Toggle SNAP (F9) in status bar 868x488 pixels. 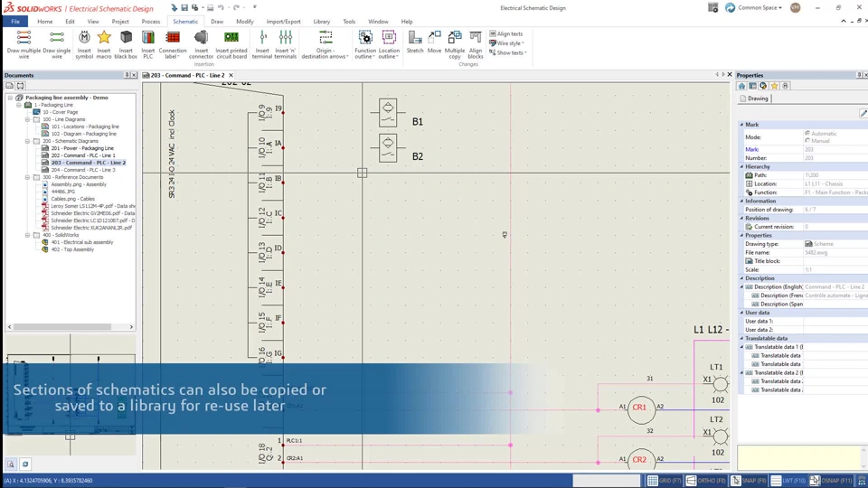click(749, 480)
